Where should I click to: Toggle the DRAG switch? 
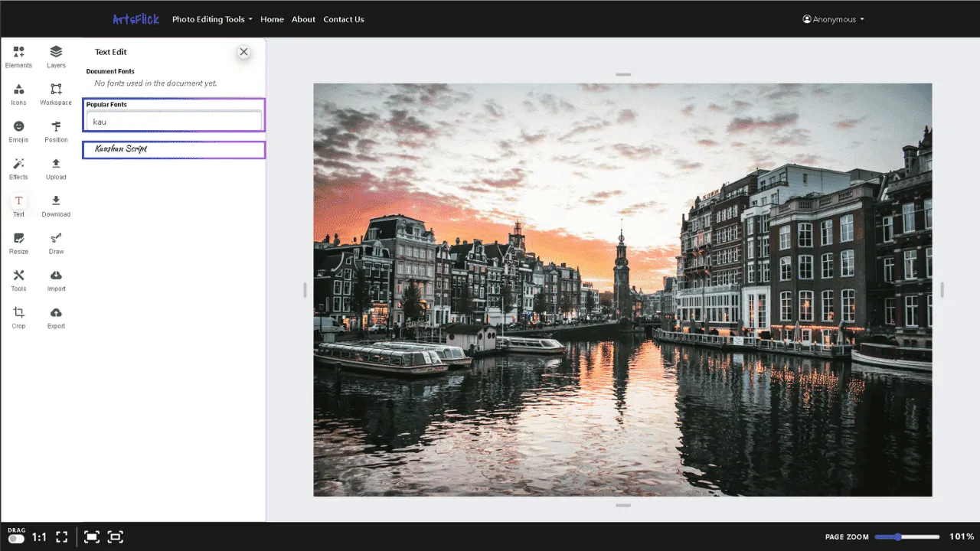16,539
